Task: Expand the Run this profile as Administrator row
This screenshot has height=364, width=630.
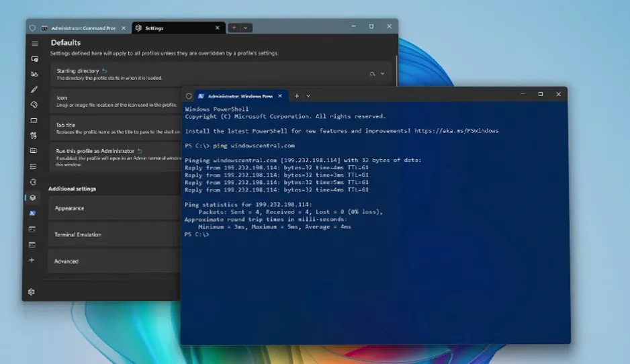Action: (116, 157)
